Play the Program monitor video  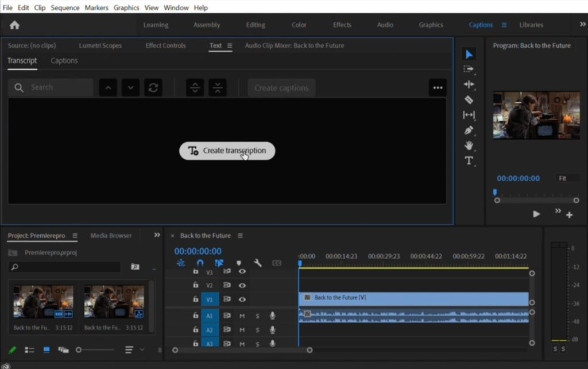tap(536, 214)
